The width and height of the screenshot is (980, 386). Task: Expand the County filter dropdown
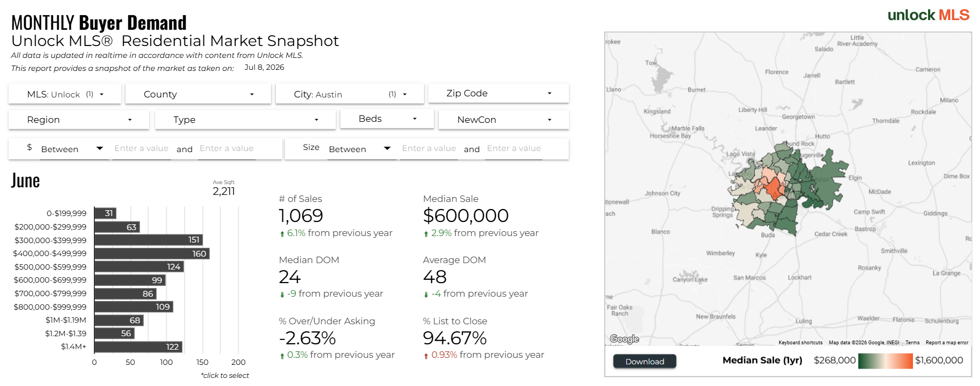198,94
